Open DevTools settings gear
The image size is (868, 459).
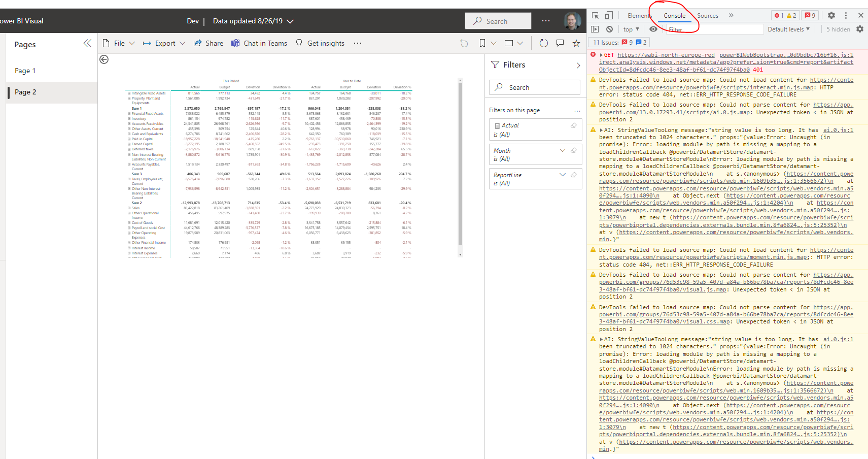pos(831,16)
